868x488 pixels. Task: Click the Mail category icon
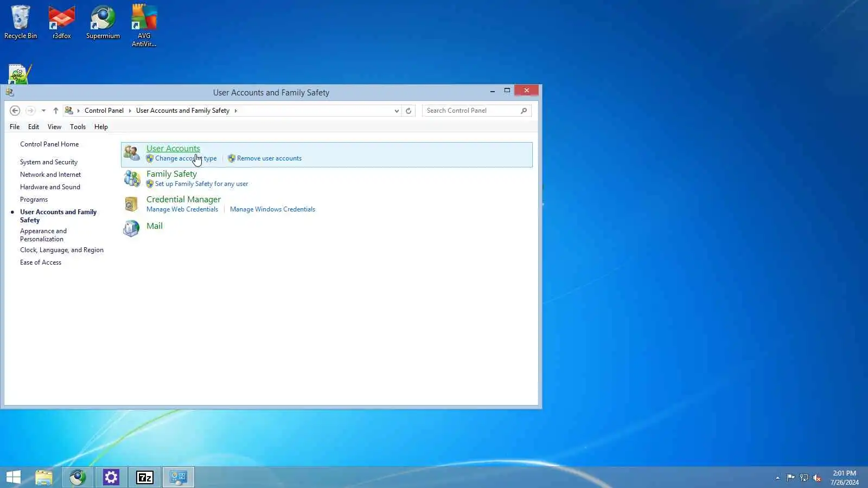click(131, 229)
